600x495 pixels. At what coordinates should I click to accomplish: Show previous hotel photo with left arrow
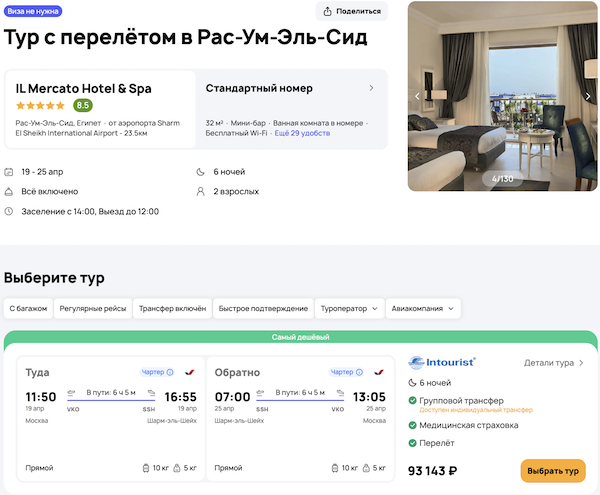coord(418,97)
